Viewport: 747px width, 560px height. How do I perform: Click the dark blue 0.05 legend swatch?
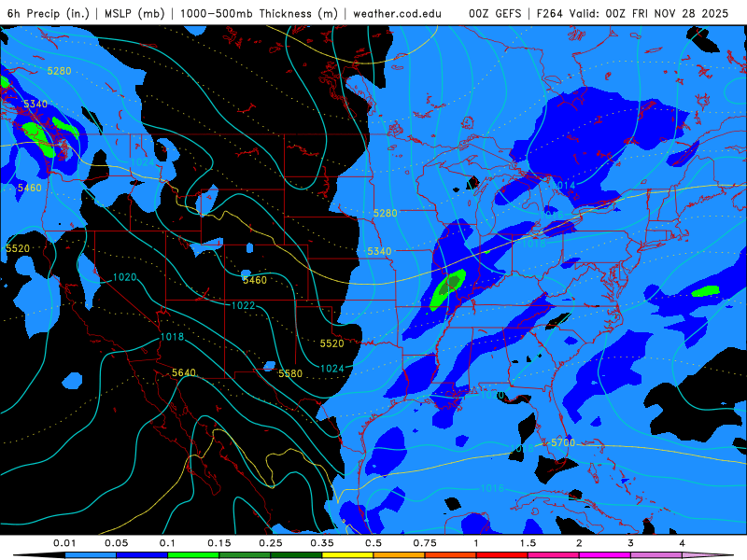142,555
